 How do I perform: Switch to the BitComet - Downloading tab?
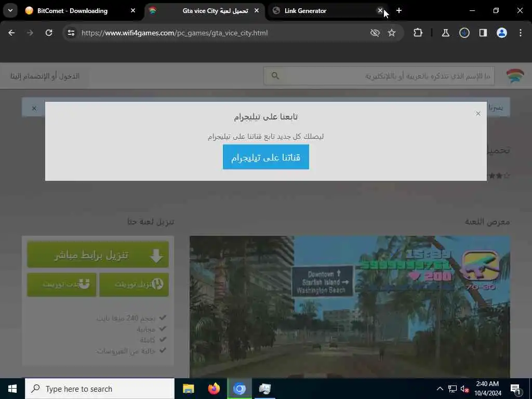[x=81, y=11]
